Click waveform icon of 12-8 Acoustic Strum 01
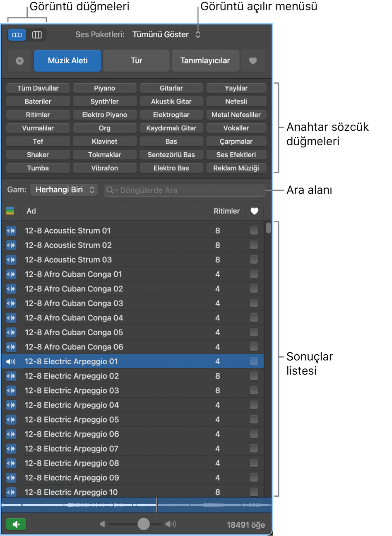This screenshot has height=536, width=392. click(11, 231)
